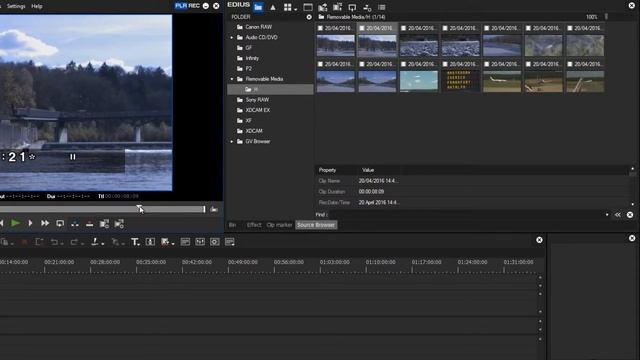
Task: Open the Help menu
Action: 37,6
